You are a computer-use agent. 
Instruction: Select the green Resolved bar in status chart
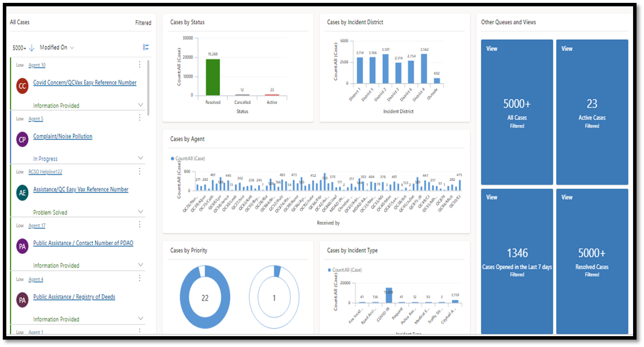tap(213, 77)
